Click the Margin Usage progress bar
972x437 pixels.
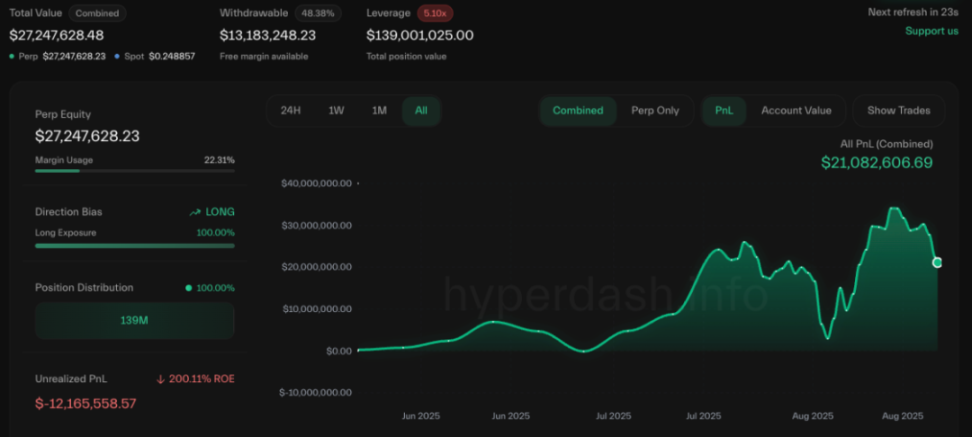[134, 171]
